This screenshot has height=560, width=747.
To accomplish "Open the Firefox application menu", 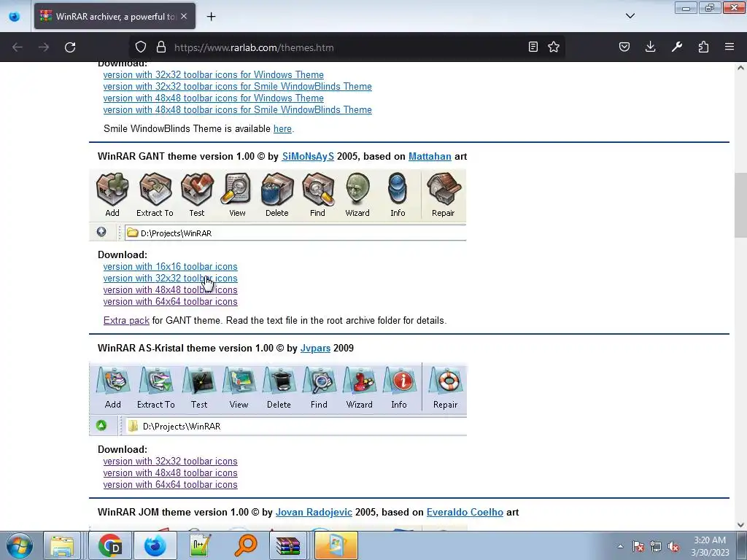I will (729, 47).
